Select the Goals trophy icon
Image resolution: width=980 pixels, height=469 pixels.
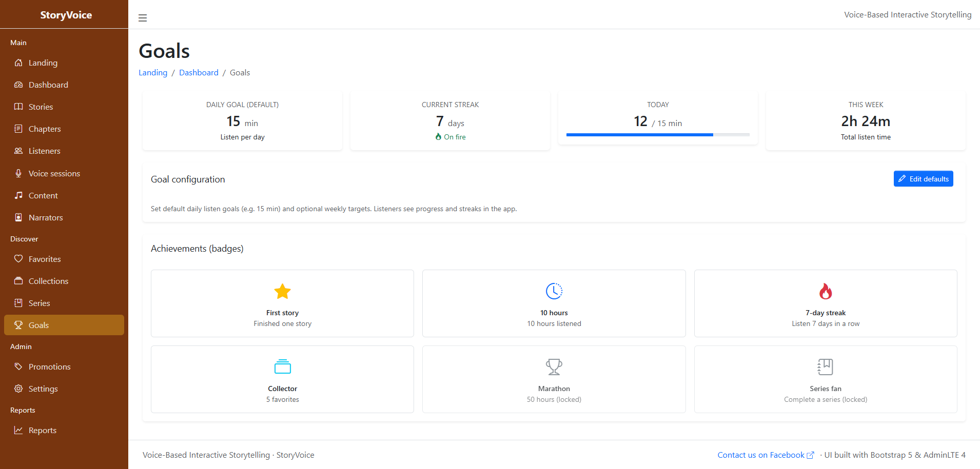tap(18, 324)
